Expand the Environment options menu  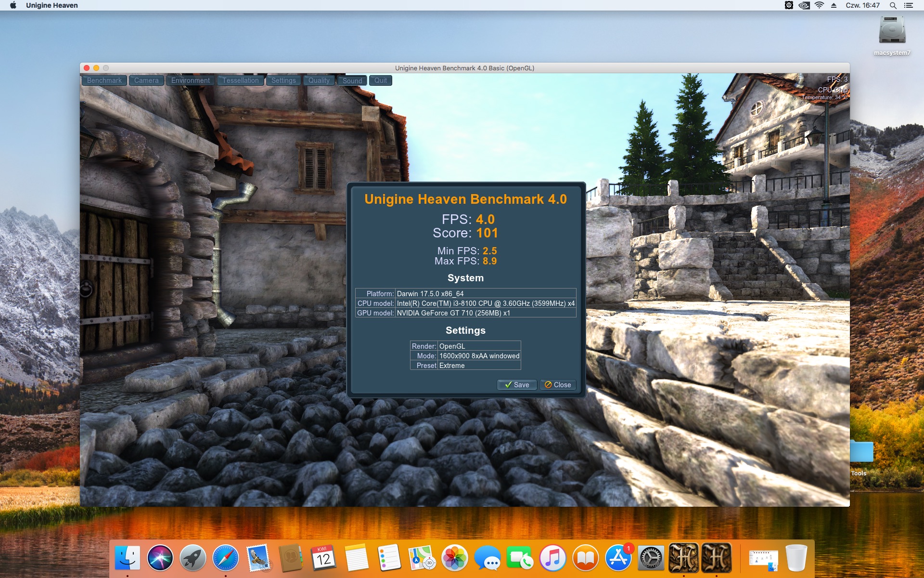190,80
